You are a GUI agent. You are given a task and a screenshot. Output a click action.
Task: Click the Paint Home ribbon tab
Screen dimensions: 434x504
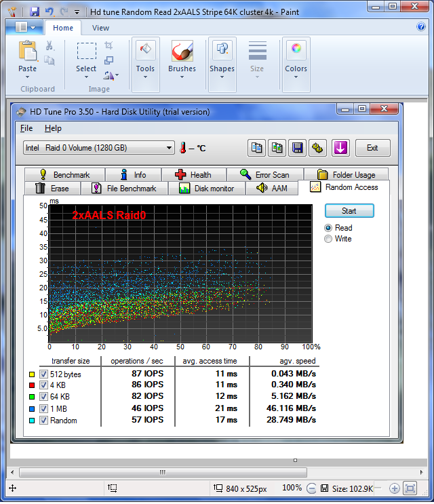point(63,28)
